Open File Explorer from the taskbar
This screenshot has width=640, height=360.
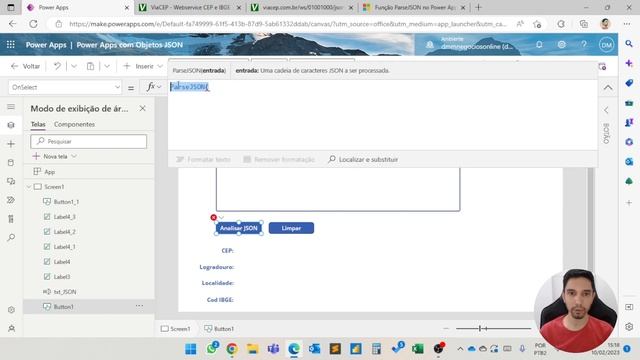[x=253, y=349]
